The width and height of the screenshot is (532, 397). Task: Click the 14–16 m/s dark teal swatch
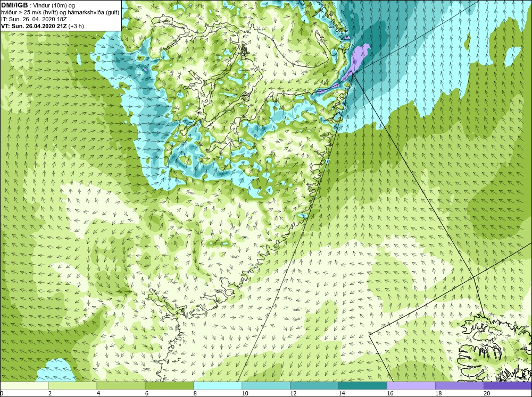tap(363, 386)
